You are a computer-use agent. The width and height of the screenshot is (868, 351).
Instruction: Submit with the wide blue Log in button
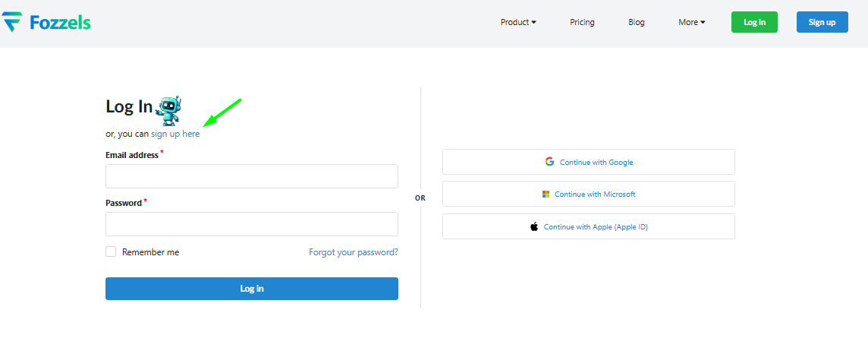[x=251, y=289]
